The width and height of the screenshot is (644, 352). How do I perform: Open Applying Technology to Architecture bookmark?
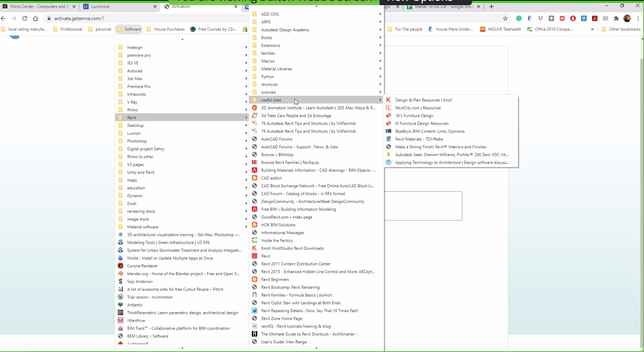[451, 162]
